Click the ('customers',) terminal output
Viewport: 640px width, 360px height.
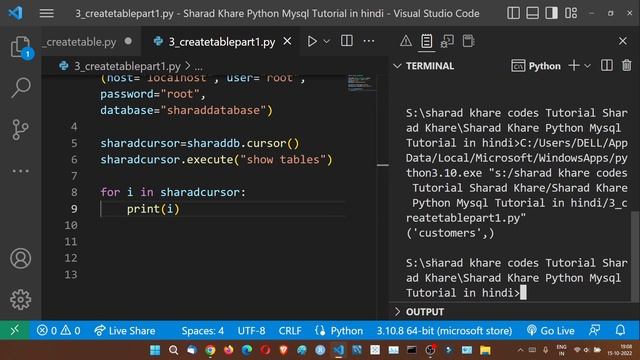450,233
